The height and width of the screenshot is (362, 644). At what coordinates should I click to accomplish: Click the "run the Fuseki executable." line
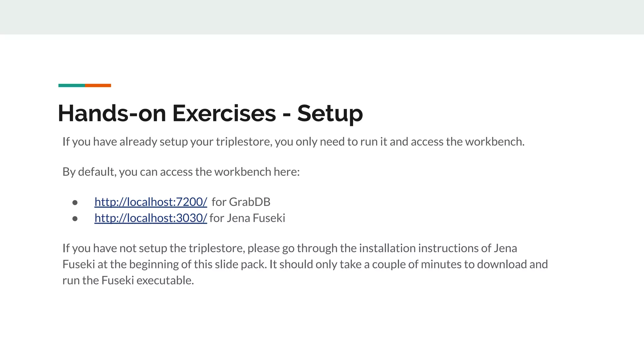(x=128, y=280)
